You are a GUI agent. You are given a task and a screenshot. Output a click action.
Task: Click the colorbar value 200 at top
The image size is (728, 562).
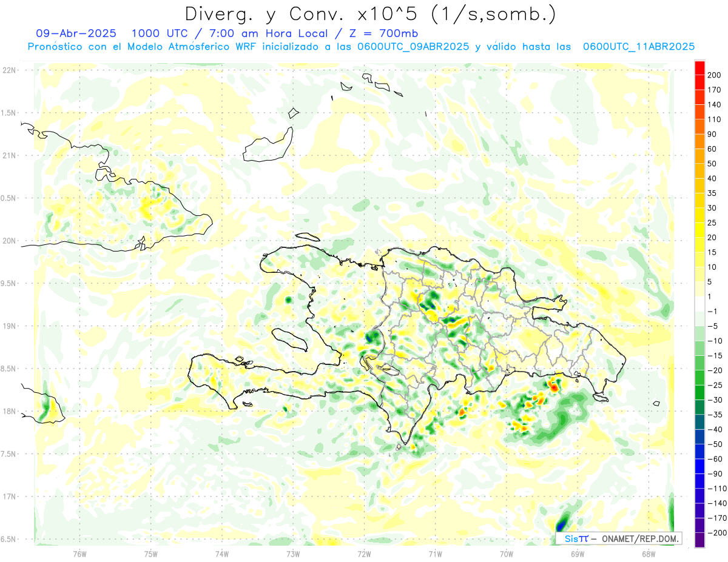click(x=715, y=75)
